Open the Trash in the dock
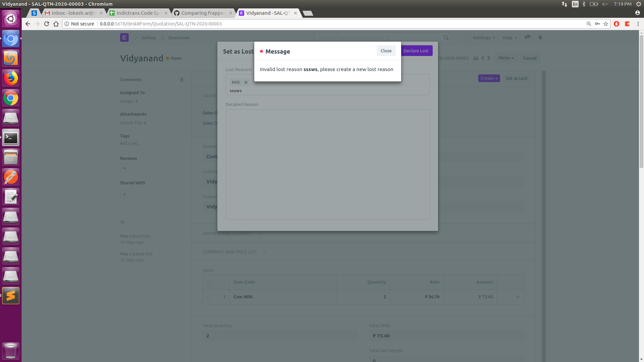644x362 pixels. click(11, 351)
